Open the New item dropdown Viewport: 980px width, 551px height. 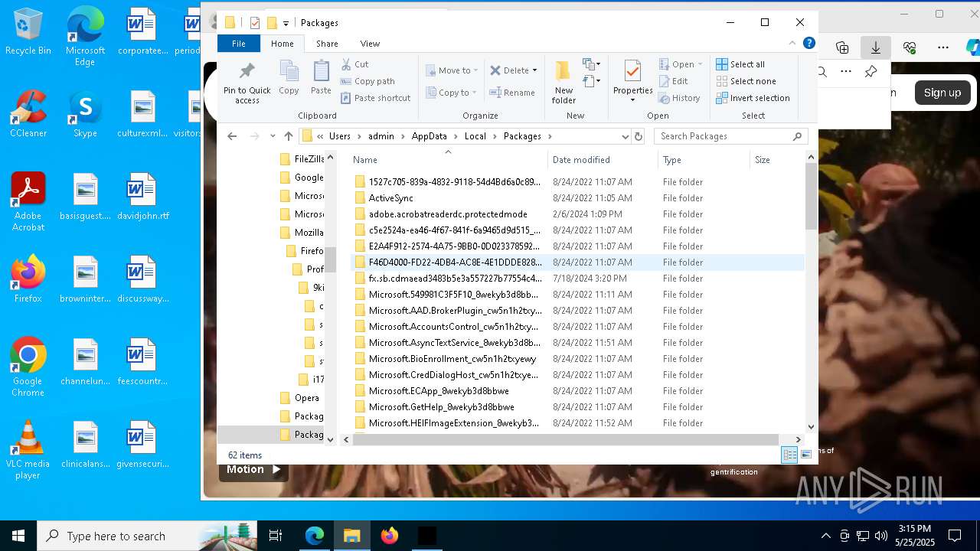click(x=591, y=64)
